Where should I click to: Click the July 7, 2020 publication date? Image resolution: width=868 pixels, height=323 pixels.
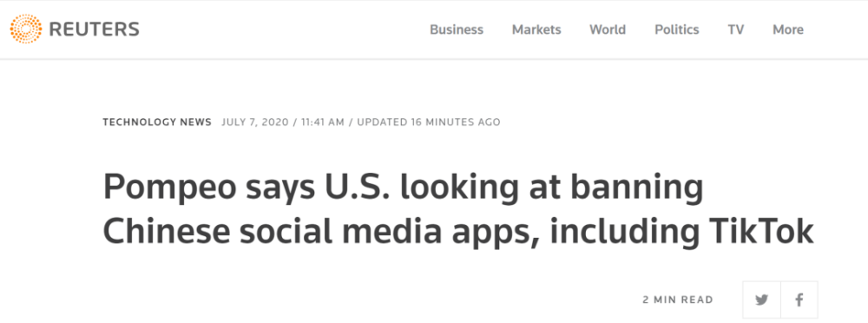(255, 122)
